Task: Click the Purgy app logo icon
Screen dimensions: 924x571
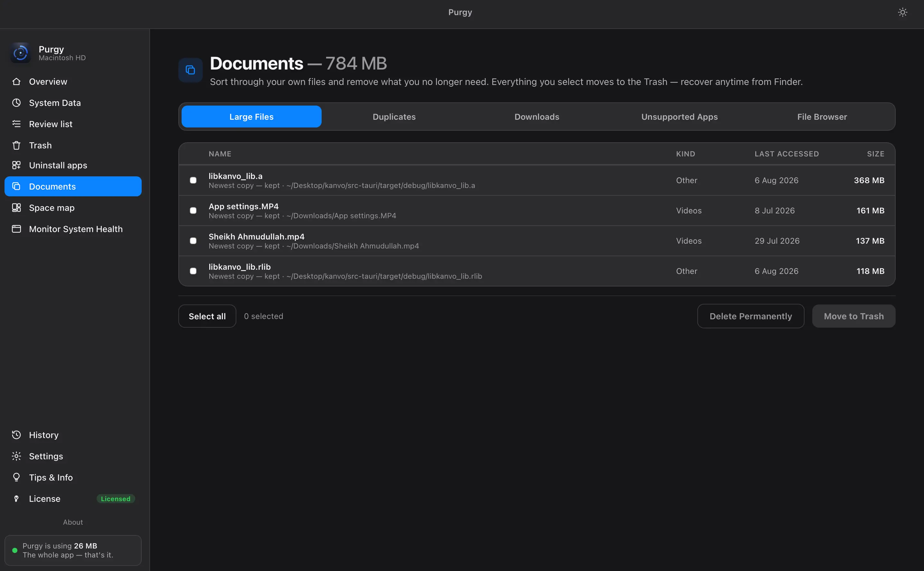Action: (20, 53)
